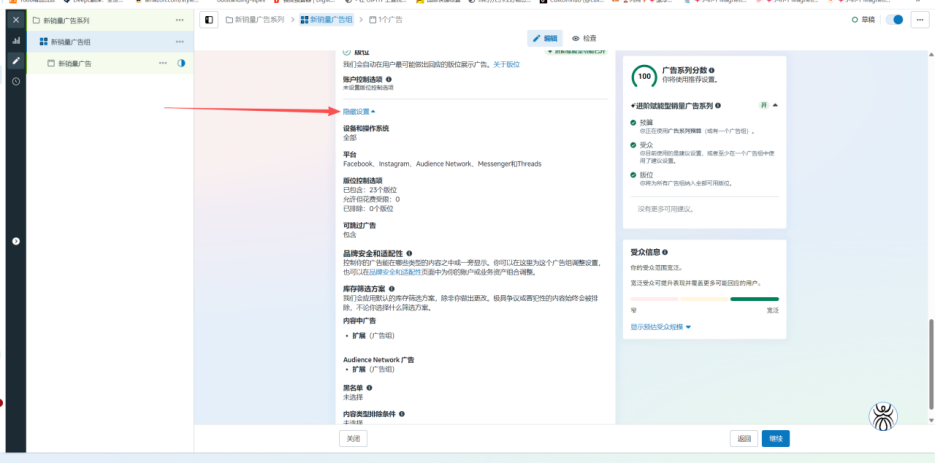Click the panel layout toggle icon beside breadcrumb
Image resolution: width=935 pixels, height=463 pixels.
[208, 19]
